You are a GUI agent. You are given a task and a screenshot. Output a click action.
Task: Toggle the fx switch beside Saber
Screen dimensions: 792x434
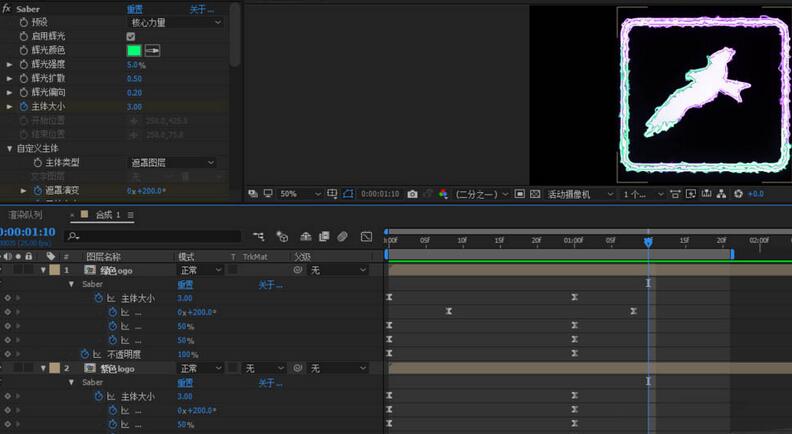pos(6,8)
